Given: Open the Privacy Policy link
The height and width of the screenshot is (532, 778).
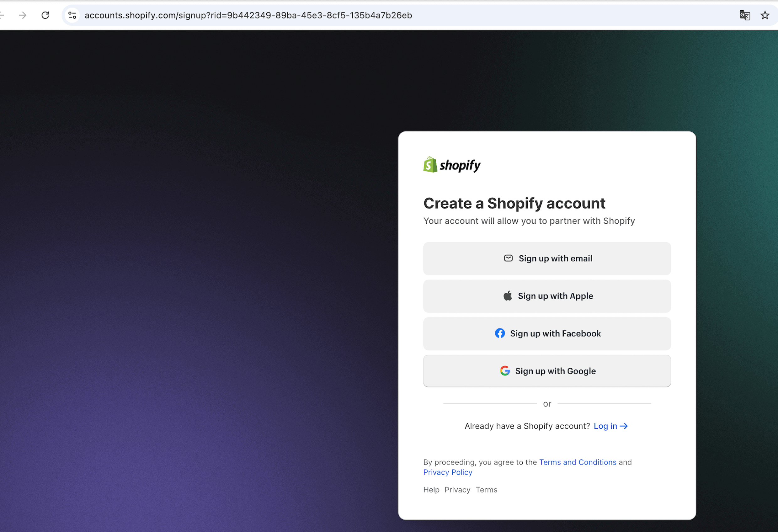Looking at the screenshot, I should [x=448, y=472].
